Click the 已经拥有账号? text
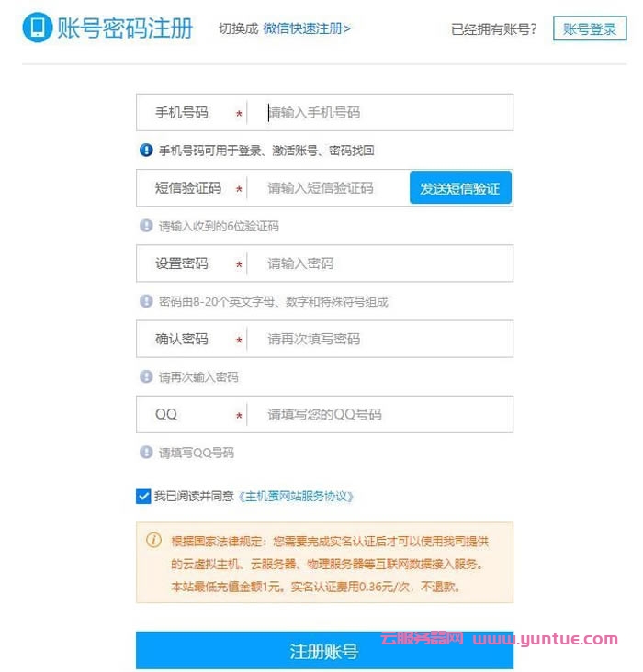The width and height of the screenshot is (643, 672). pos(494,29)
